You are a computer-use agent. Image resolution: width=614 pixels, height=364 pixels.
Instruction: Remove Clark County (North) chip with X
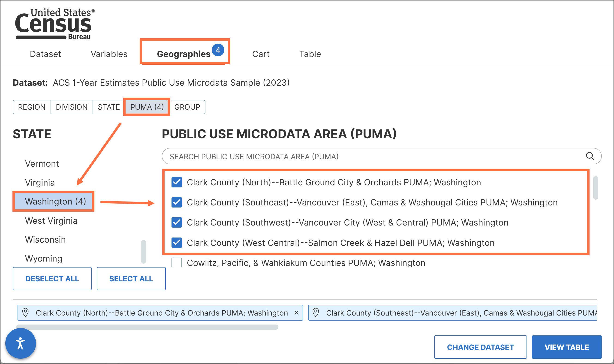(296, 313)
